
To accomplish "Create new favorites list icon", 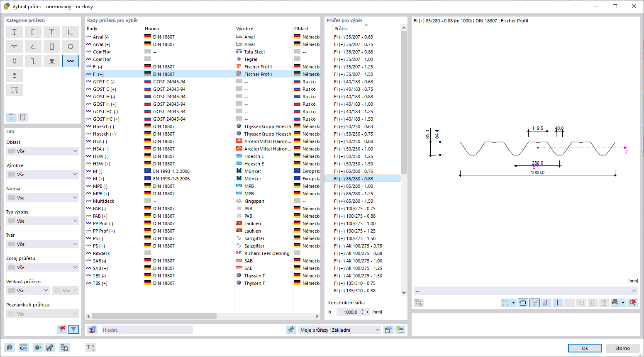I will click(x=400, y=330).
